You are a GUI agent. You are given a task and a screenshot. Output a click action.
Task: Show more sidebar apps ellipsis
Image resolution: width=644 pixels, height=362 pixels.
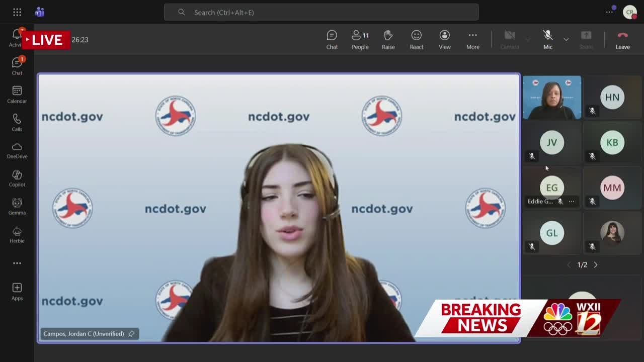coord(17,263)
